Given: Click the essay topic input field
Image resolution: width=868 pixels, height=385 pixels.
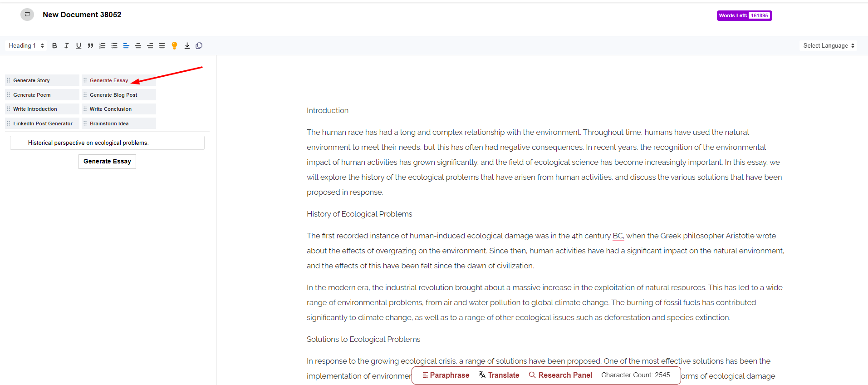Looking at the screenshot, I should (107, 143).
